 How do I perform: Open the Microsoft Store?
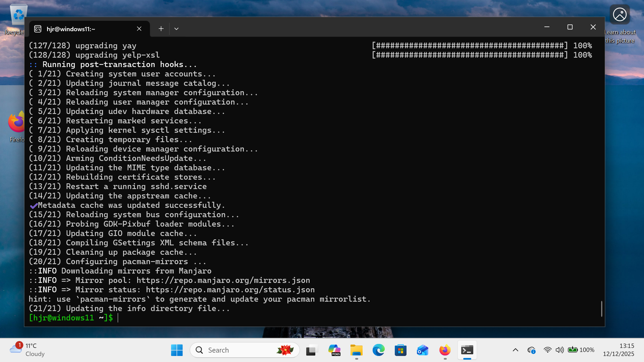[400, 350]
